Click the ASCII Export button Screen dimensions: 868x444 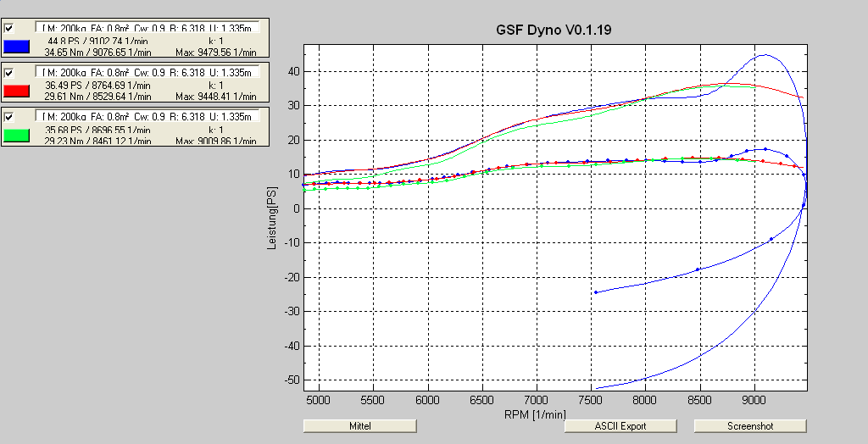[x=620, y=426]
